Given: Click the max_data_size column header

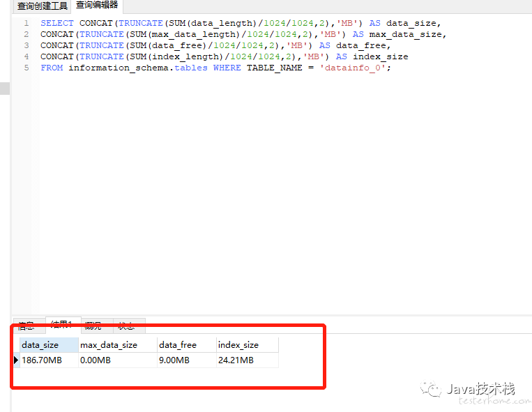Looking at the screenshot, I should (x=118, y=345).
